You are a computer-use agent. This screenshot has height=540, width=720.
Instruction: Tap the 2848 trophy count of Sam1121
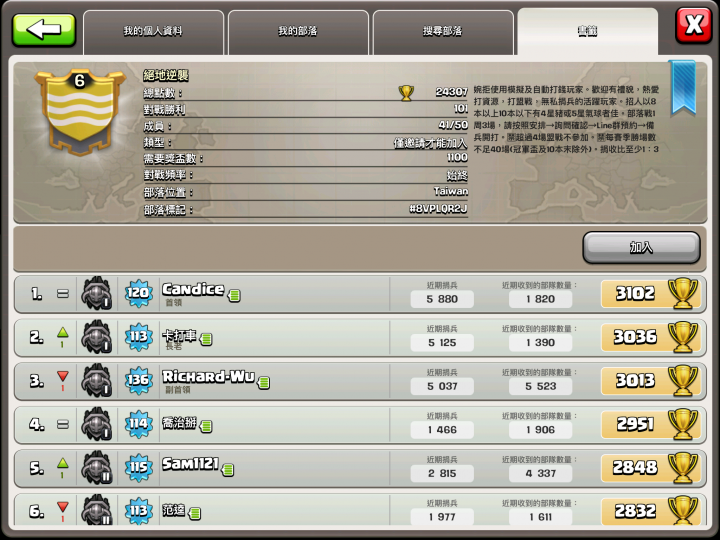click(x=635, y=467)
